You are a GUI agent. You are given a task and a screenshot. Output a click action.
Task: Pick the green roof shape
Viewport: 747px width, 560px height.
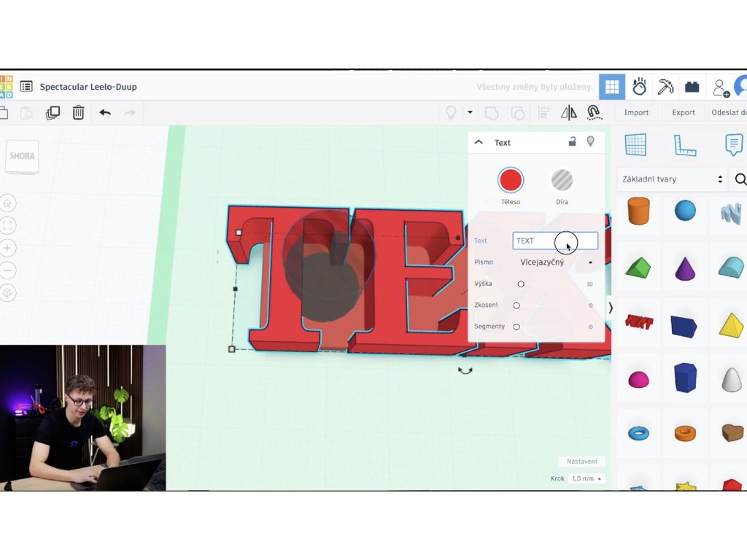[638, 267]
